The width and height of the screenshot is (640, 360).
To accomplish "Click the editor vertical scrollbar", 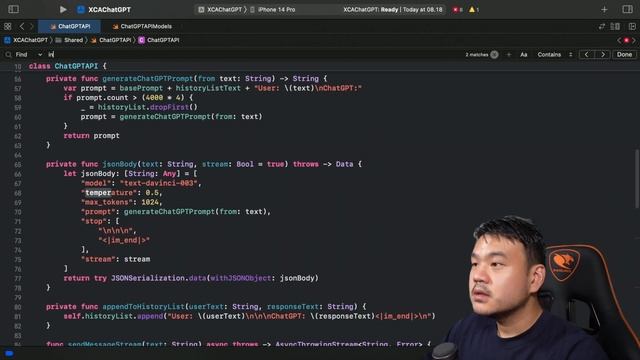I will coord(637,178).
